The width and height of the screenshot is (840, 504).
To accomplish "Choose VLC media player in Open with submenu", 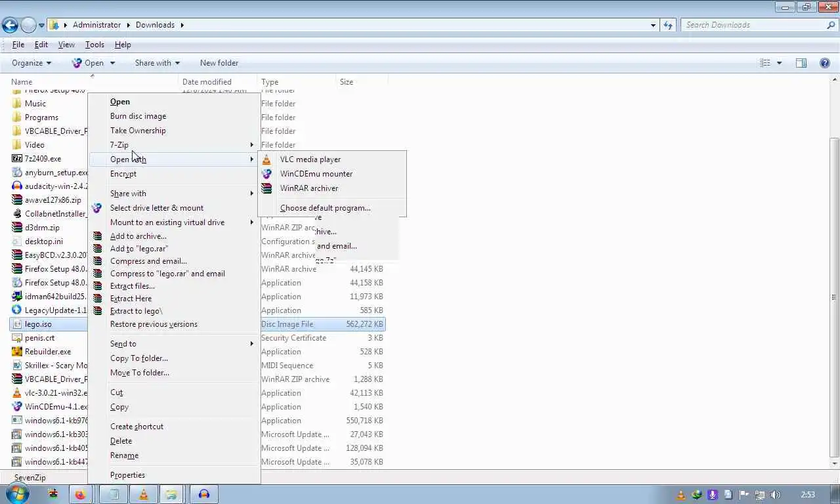I will pyautogui.click(x=310, y=159).
